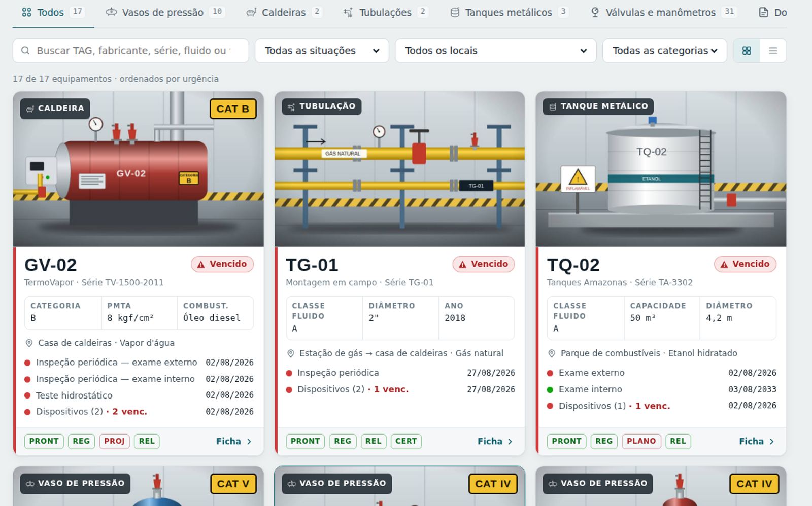Screen dimensions: 812x506
Task: Click 'Dispositivos (2) · 1 venc.' on TG-01
Action: click(400, 389)
